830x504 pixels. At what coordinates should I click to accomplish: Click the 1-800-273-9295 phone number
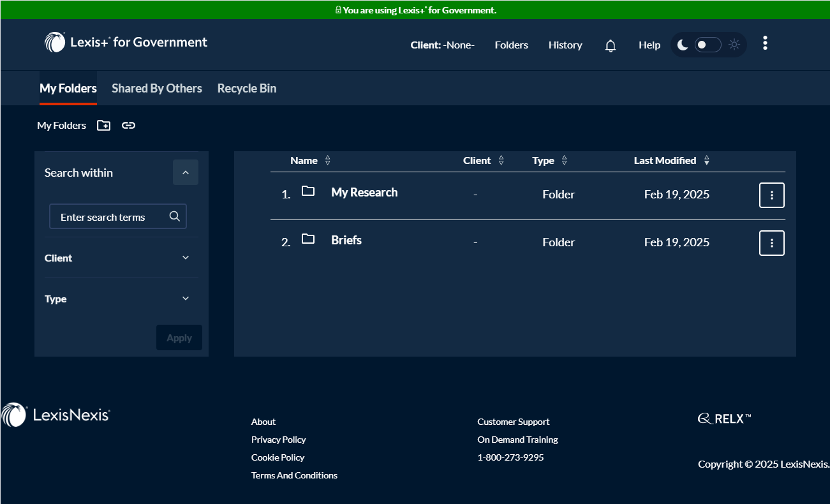510,457
